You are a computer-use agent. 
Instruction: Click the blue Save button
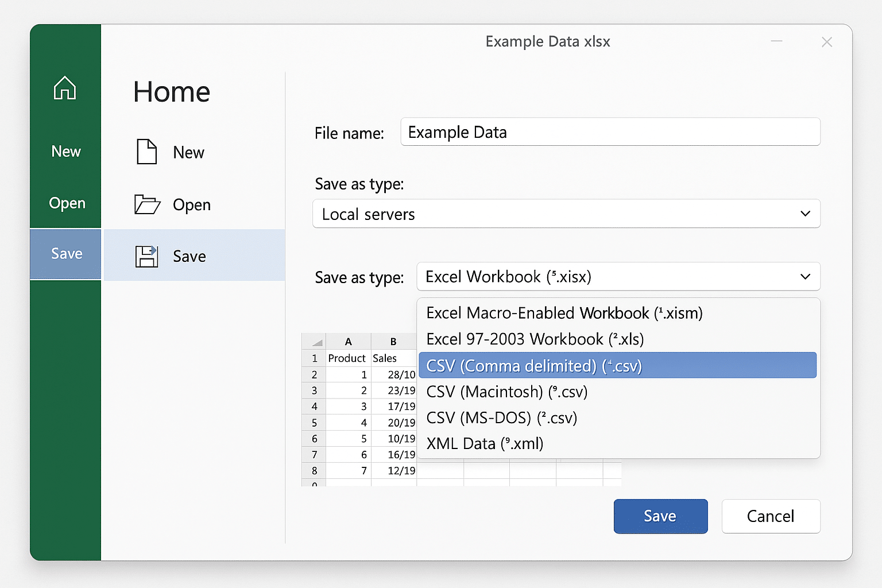click(660, 516)
